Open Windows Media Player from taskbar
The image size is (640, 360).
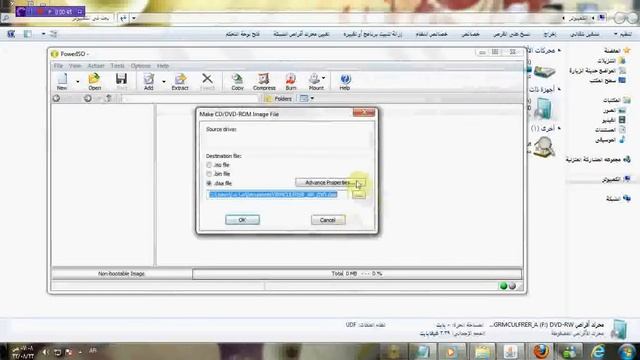coord(451,351)
